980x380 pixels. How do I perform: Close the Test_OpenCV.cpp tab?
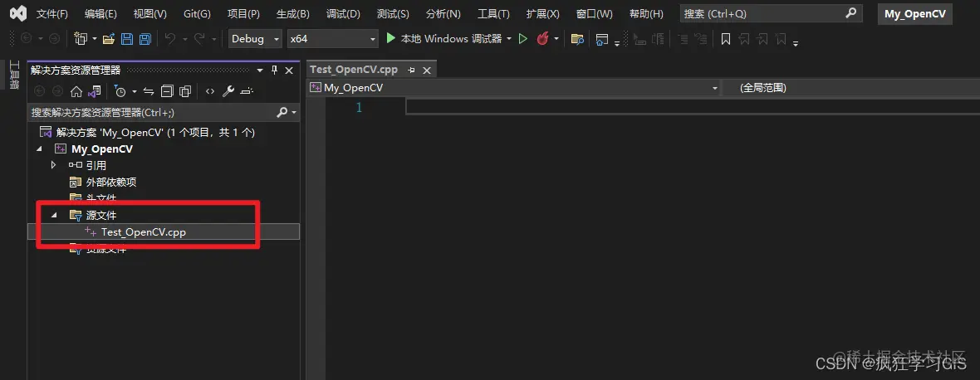click(427, 71)
